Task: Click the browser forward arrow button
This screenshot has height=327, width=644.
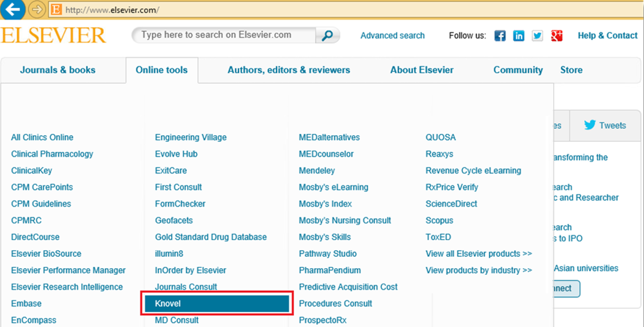Action: 36,10
